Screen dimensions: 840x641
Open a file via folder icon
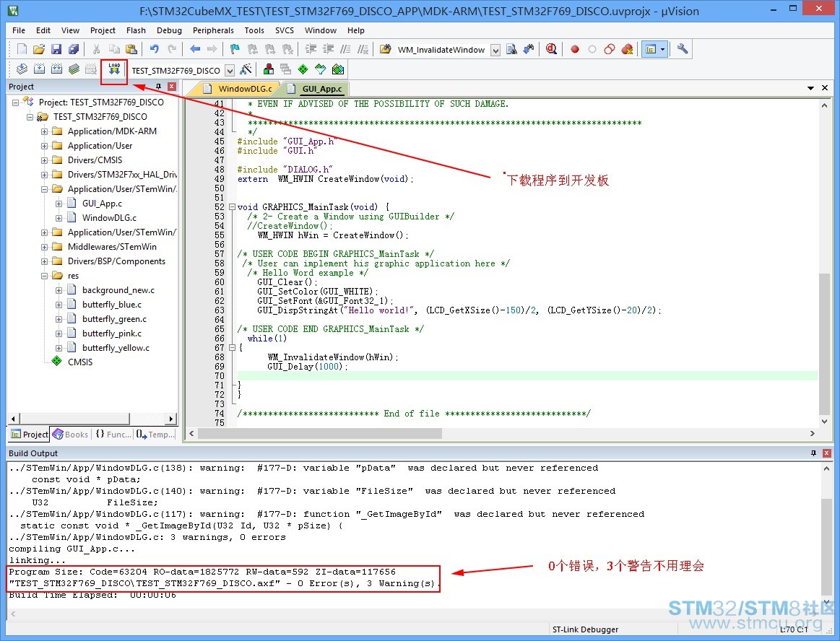click(x=38, y=49)
